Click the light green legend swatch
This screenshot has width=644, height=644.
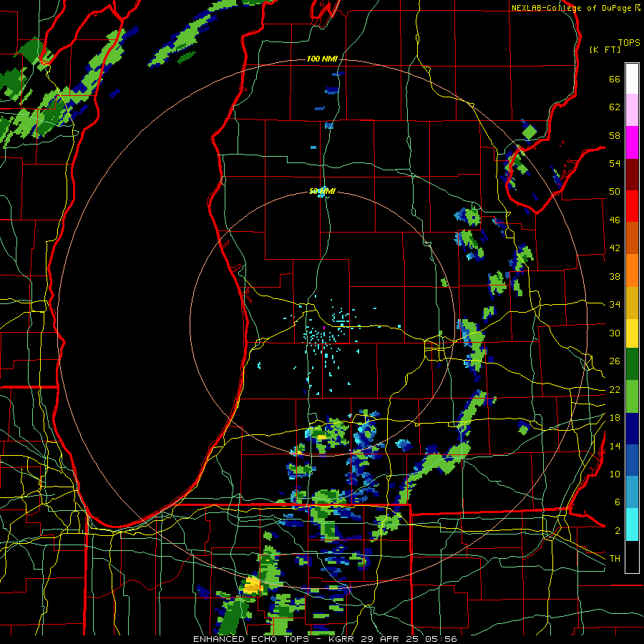pyautogui.click(x=632, y=396)
